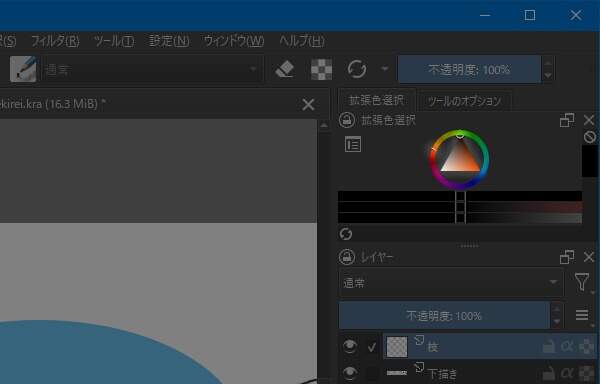Open the ウィンドウ(W) menu
The height and width of the screenshot is (384, 600).
[x=234, y=41]
